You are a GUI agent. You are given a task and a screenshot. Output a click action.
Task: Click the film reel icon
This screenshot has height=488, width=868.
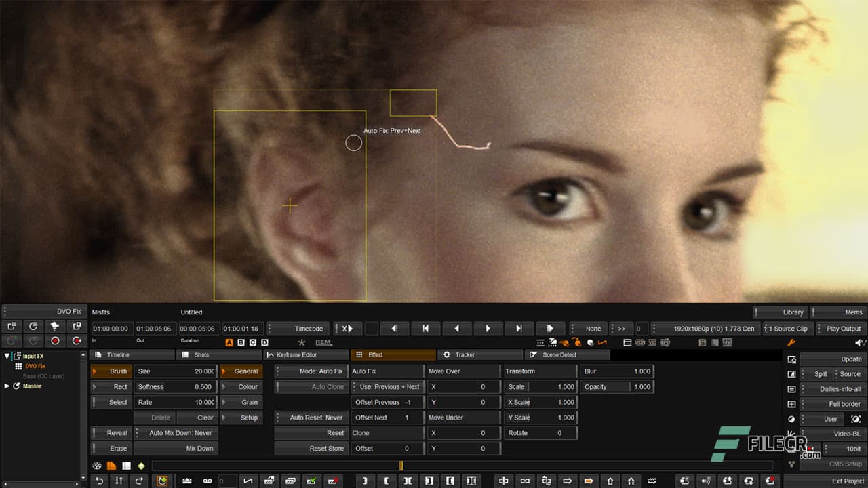tap(97, 466)
